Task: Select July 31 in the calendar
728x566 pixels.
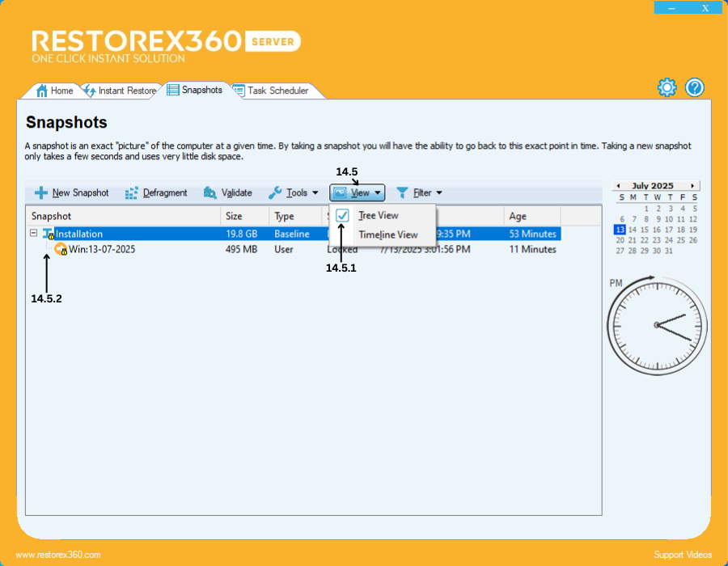Action: tap(669, 251)
